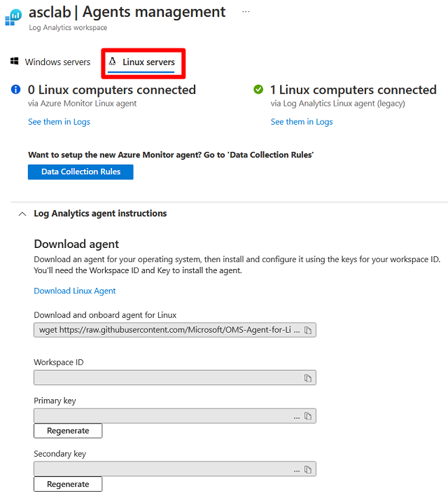This screenshot has height=498, width=448.
Task: Click the Linux penguin tab icon
Action: [x=113, y=62]
